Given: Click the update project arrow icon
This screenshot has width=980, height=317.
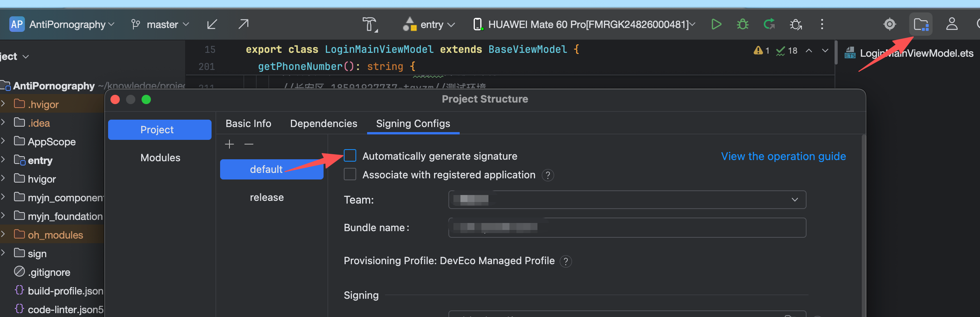Looking at the screenshot, I should [x=212, y=24].
